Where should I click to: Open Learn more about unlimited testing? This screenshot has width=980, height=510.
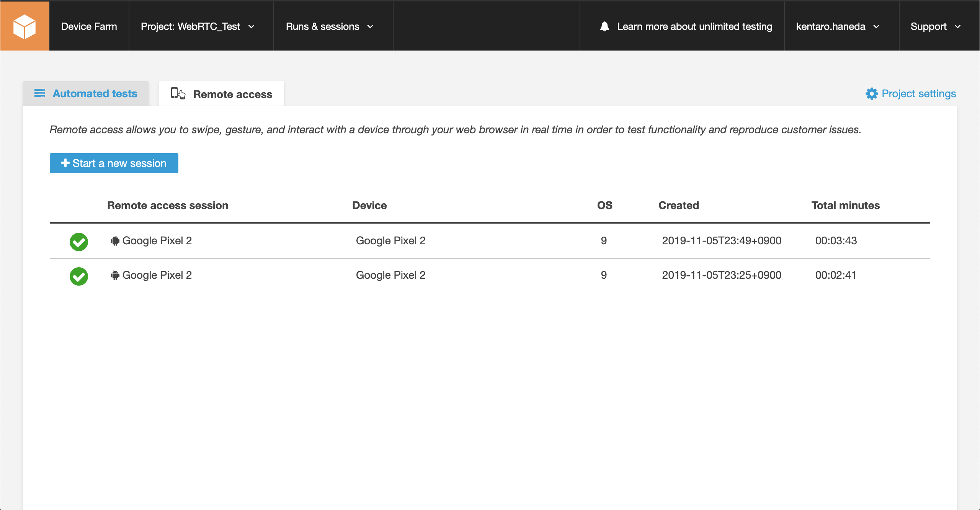coord(694,26)
